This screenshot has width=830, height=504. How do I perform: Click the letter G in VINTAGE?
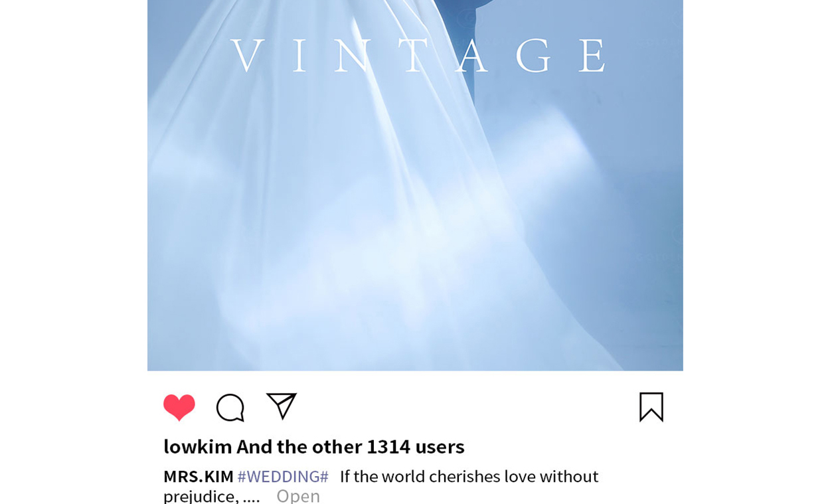(x=534, y=56)
